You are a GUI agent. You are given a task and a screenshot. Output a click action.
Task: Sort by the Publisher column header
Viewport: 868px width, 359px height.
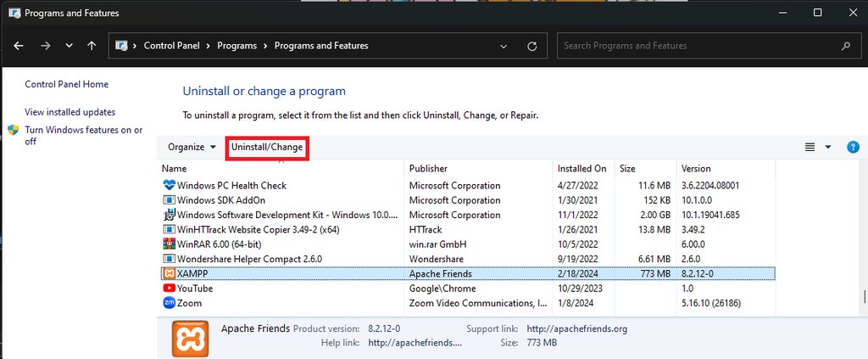tap(428, 168)
